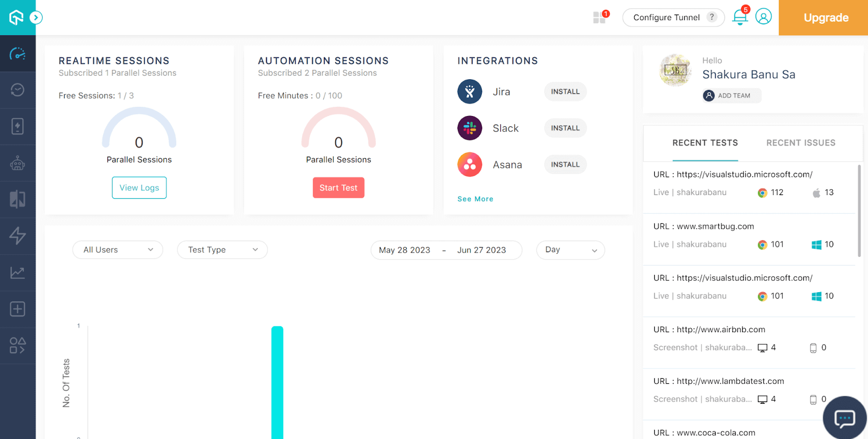Click the red Start Test button

pyautogui.click(x=339, y=188)
